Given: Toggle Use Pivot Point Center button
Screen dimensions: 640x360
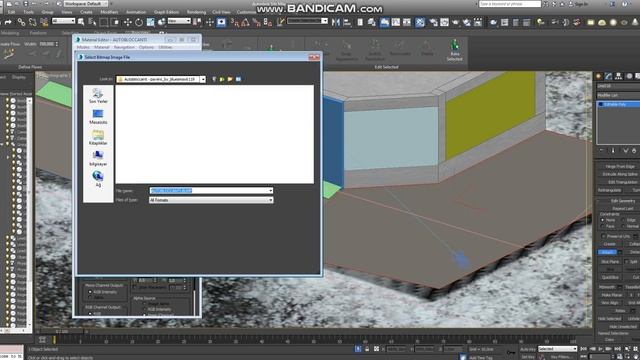Looking at the screenshot, I should point(198,22).
